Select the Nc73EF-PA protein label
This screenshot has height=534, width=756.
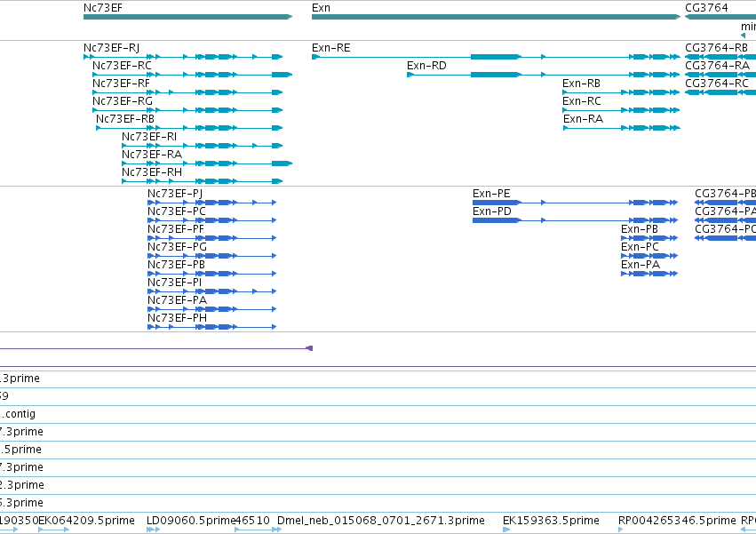(x=177, y=300)
